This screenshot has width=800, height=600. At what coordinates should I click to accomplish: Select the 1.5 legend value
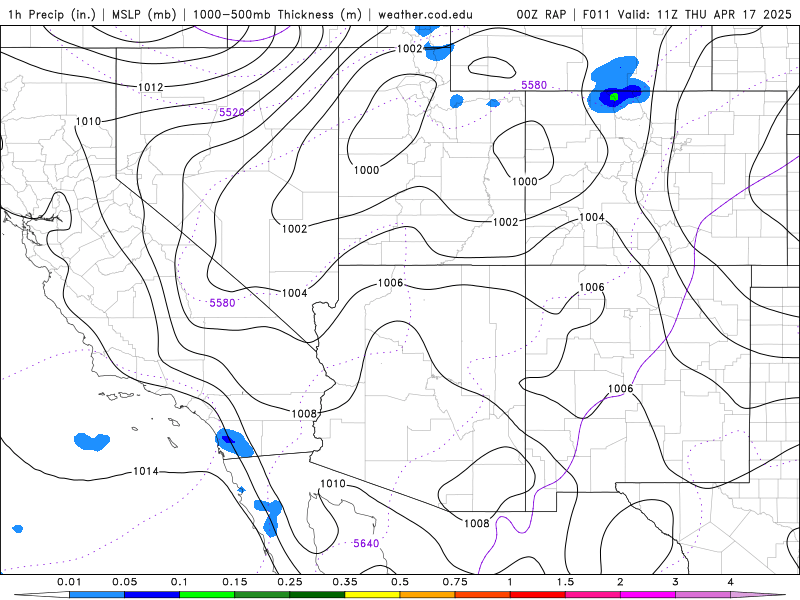[565, 582]
